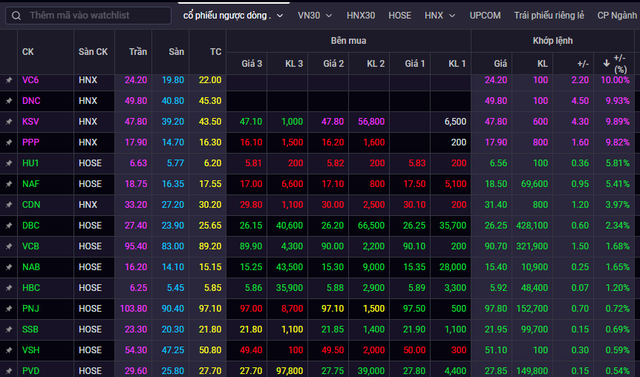Open stock symbol KSV

(31, 122)
